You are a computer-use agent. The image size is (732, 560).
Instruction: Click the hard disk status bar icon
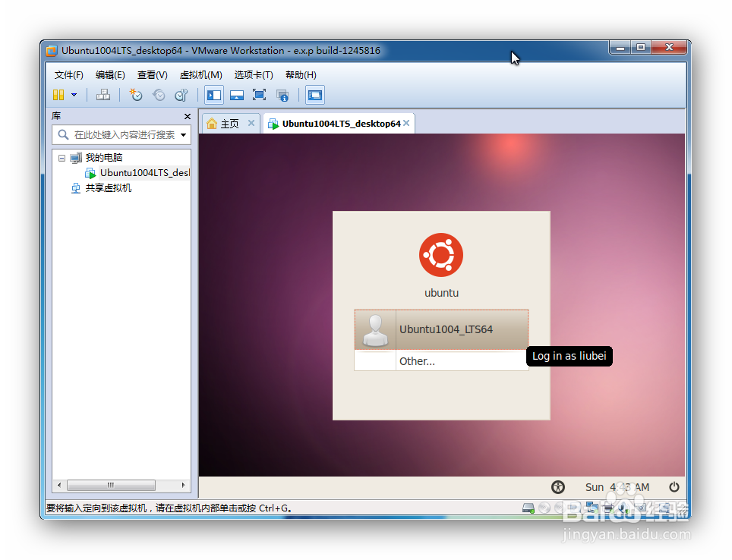click(x=528, y=508)
